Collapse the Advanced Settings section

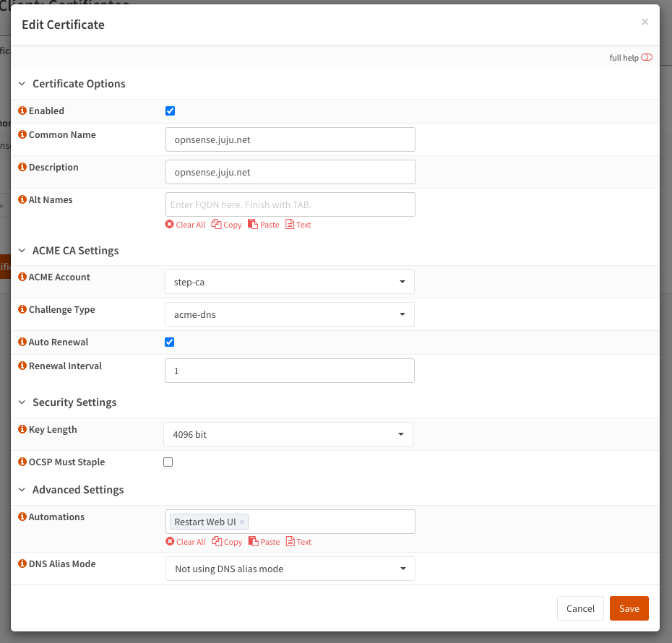tap(22, 490)
